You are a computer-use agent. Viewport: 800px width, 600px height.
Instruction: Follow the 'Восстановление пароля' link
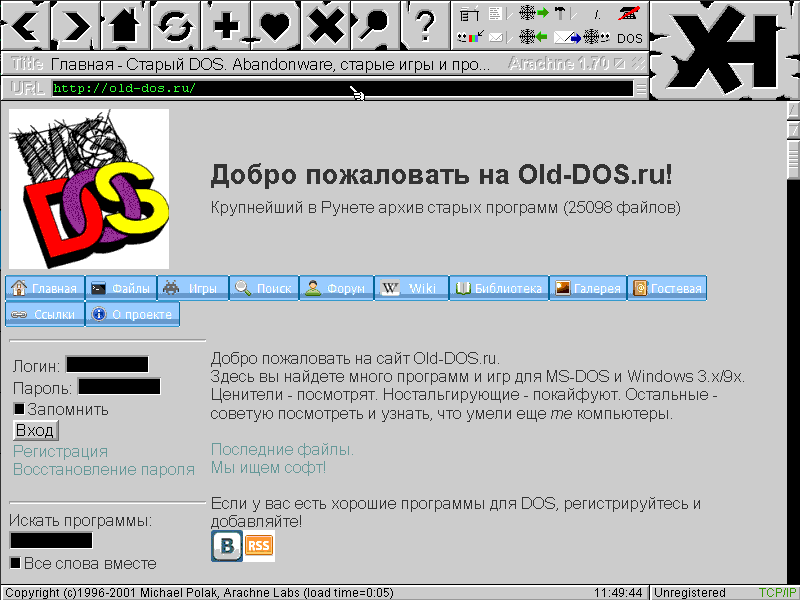click(x=104, y=469)
